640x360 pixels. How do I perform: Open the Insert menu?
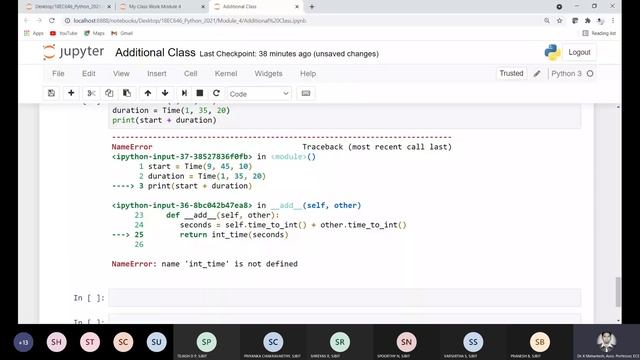[x=157, y=73]
